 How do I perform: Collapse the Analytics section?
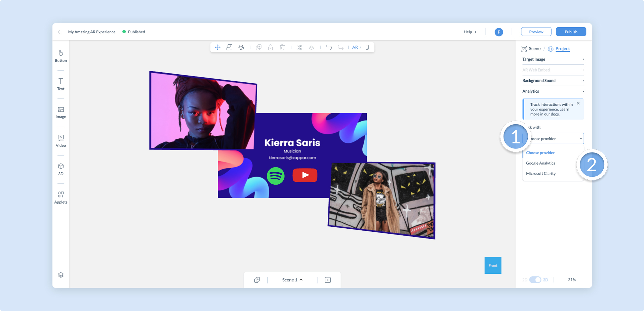[553, 91]
